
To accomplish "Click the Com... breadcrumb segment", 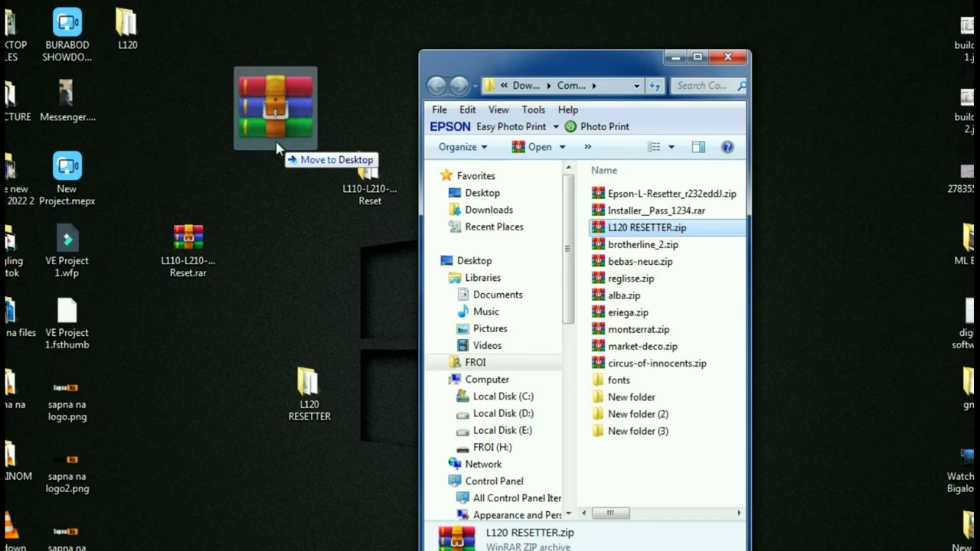I will tap(571, 86).
